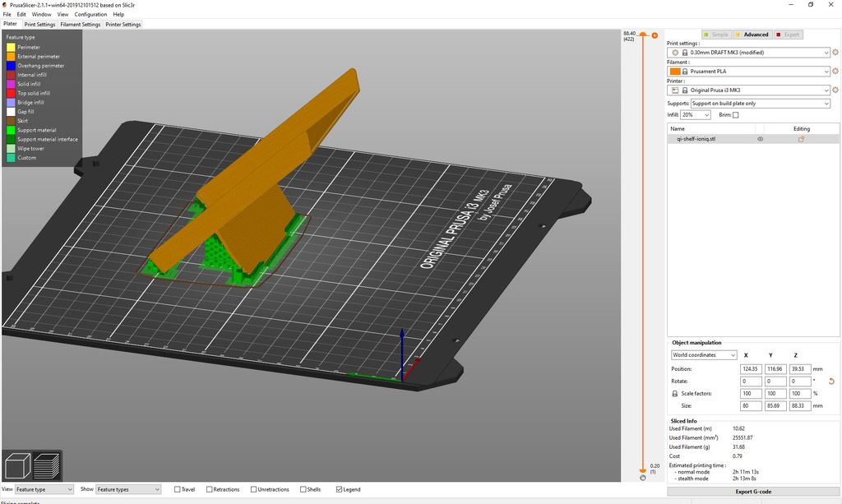Open the Configuration menu
This screenshot has width=842, height=504.
tap(90, 14)
